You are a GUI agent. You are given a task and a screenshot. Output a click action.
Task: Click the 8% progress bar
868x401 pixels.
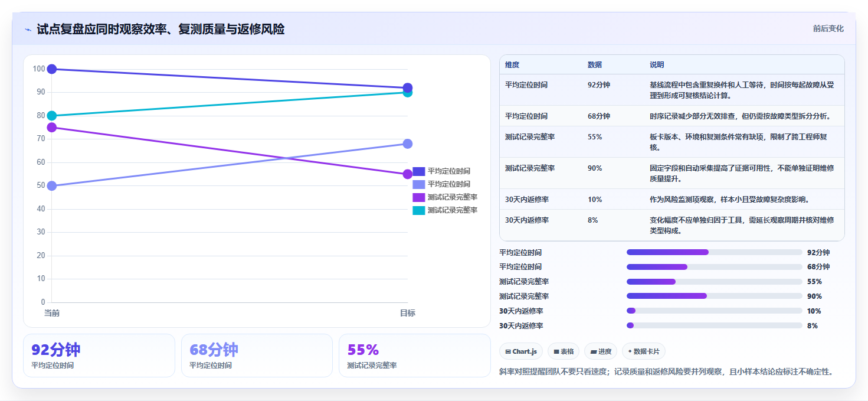(x=714, y=325)
